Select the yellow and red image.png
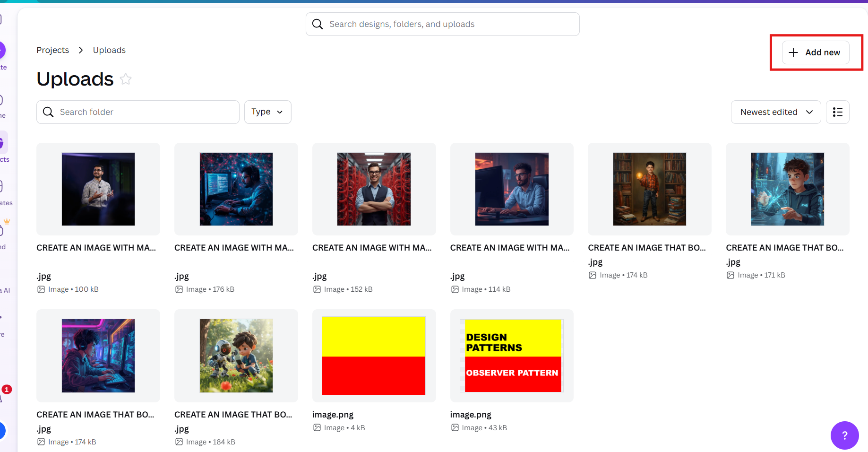The height and width of the screenshot is (452, 868). 374,356
